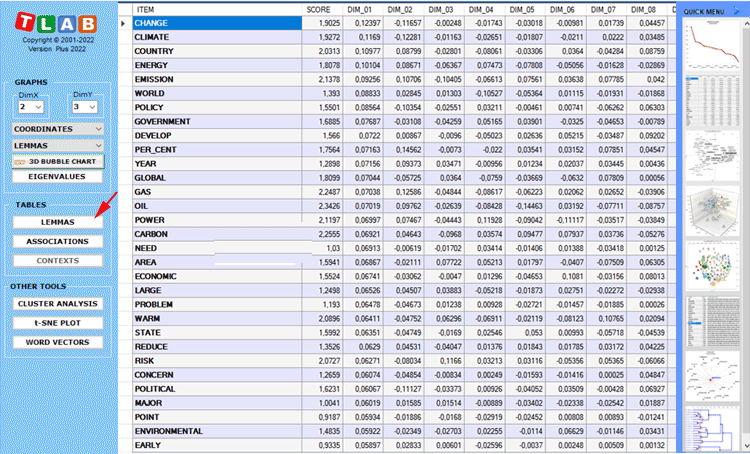Click the DIM_02 column header
This screenshot has width=750, height=454.
click(403, 10)
